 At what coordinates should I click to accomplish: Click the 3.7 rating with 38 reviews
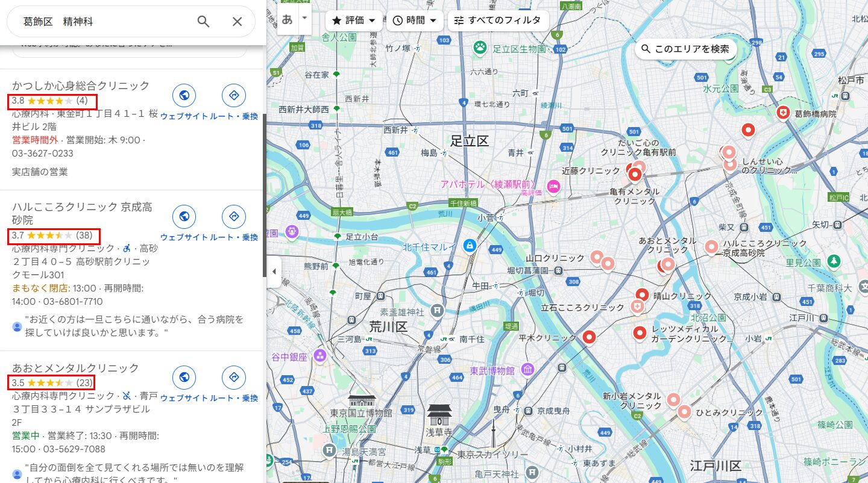(x=54, y=235)
